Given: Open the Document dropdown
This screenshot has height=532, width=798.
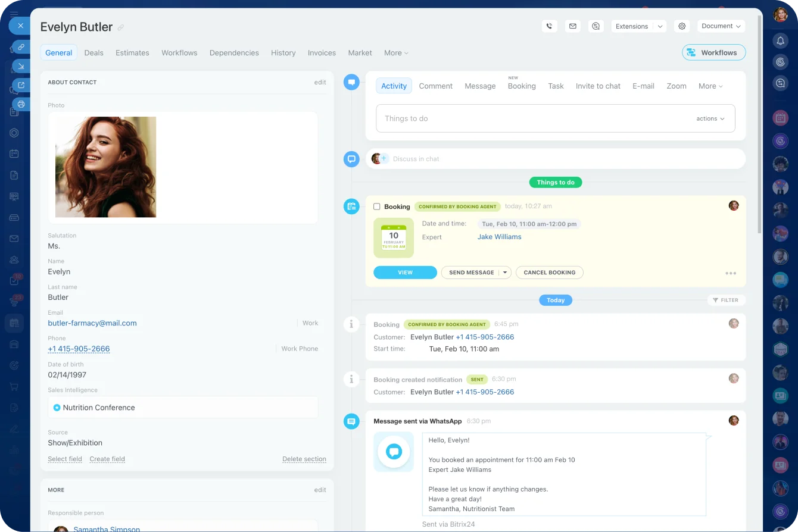Looking at the screenshot, I should (721, 26).
